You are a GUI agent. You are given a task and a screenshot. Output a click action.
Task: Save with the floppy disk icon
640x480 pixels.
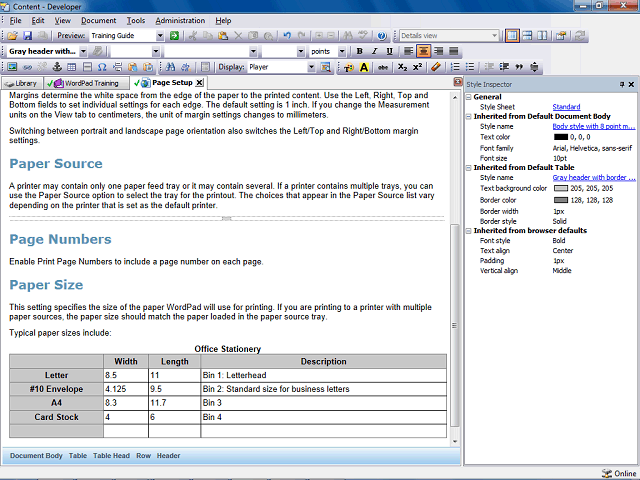27,36
